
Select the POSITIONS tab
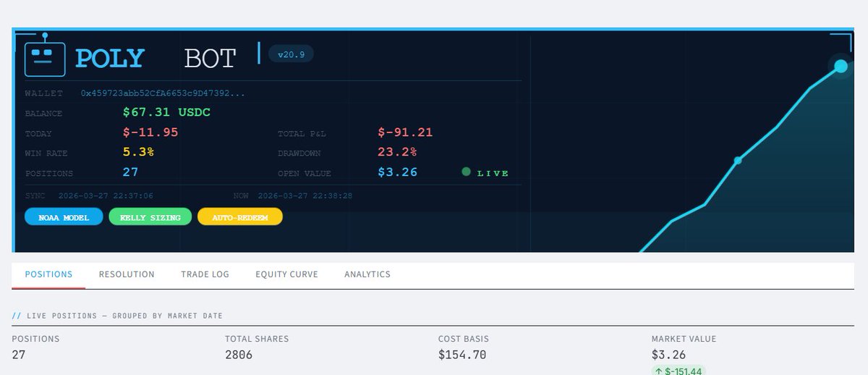pyautogui.click(x=48, y=274)
